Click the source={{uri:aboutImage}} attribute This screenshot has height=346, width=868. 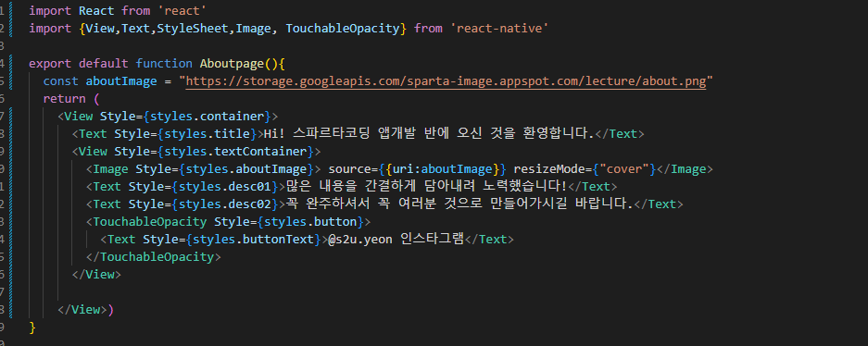click(417, 169)
